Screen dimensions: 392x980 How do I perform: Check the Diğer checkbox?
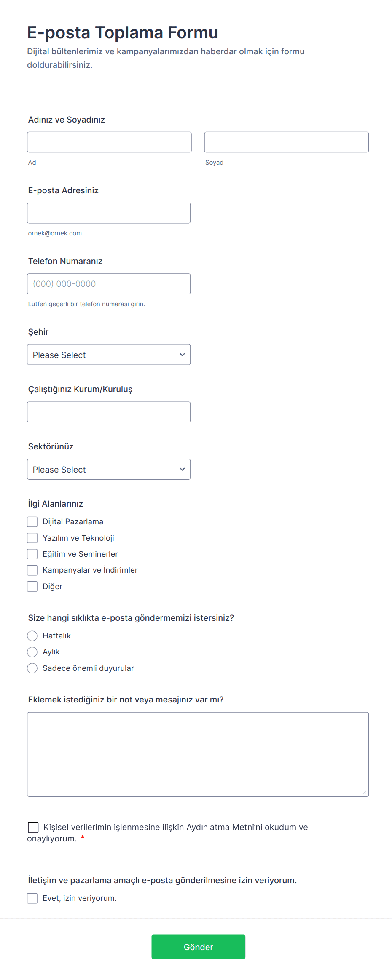coord(32,586)
